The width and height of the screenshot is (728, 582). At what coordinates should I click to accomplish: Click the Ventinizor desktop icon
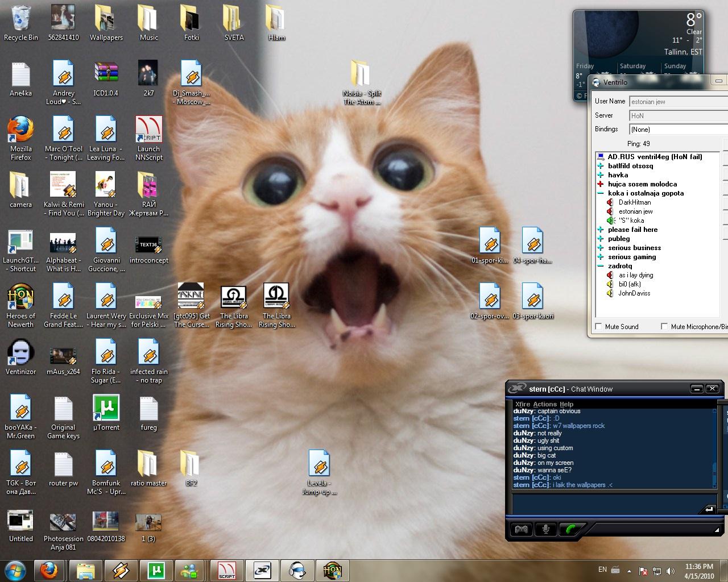pos(21,357)
